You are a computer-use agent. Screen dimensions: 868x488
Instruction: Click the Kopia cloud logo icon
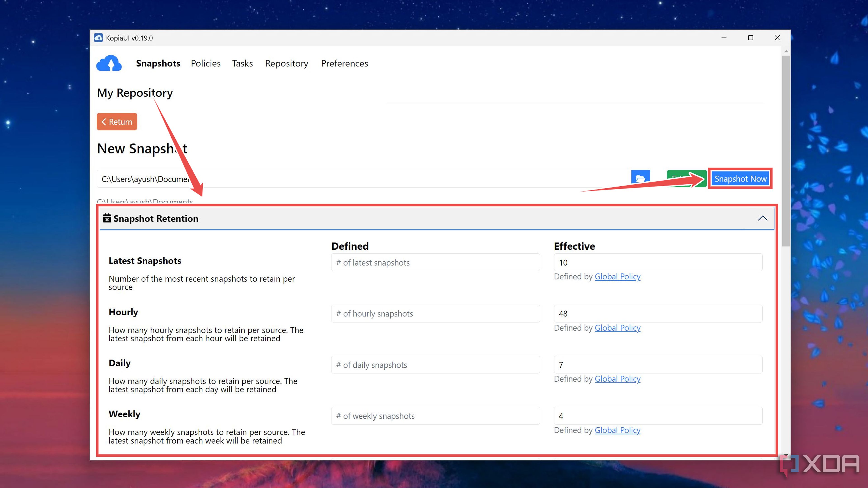108,63
